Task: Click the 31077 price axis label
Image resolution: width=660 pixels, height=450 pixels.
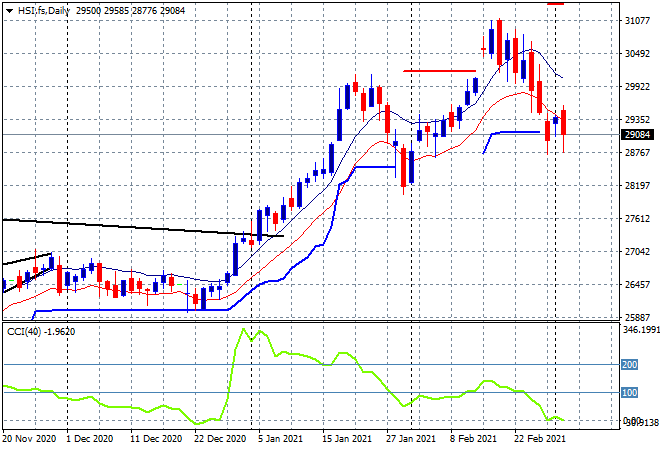Action: (x=637, y=21)
